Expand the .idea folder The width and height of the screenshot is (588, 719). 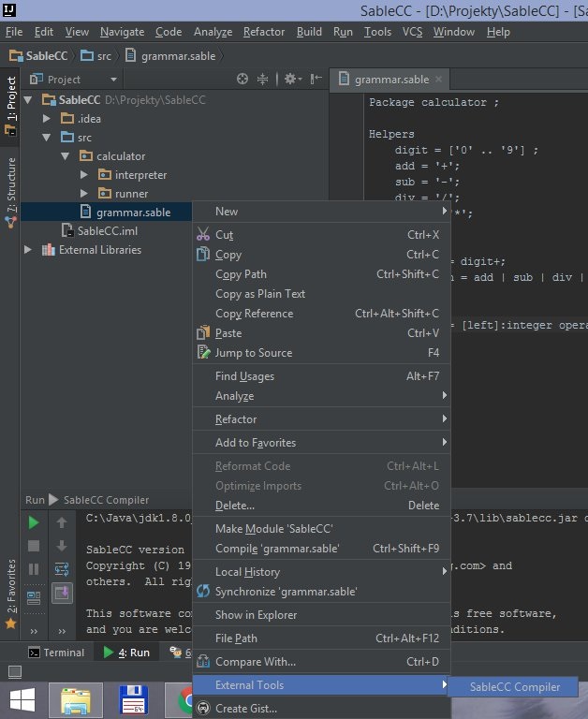46,118
